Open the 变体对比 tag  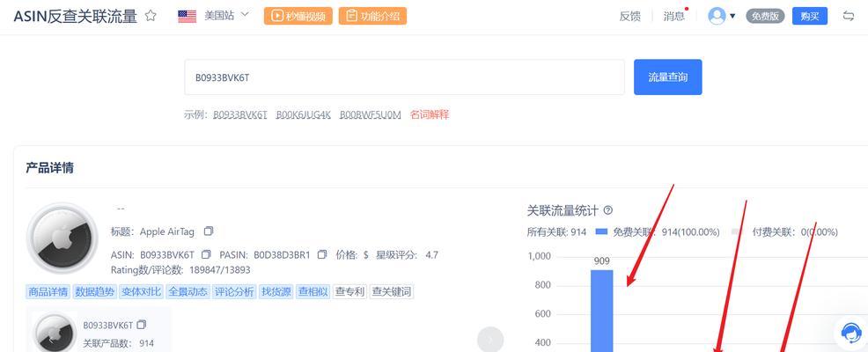point(141,291)
